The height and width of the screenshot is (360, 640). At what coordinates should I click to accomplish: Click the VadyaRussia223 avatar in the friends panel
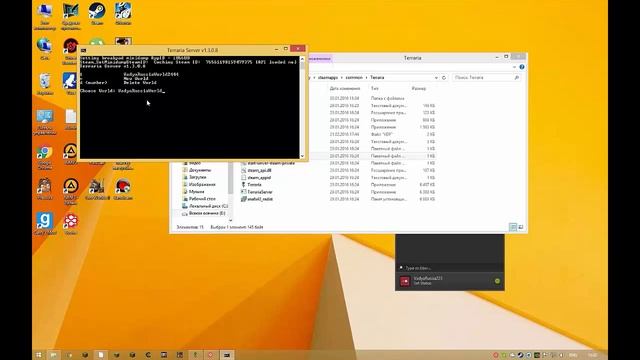click(404, 281)
